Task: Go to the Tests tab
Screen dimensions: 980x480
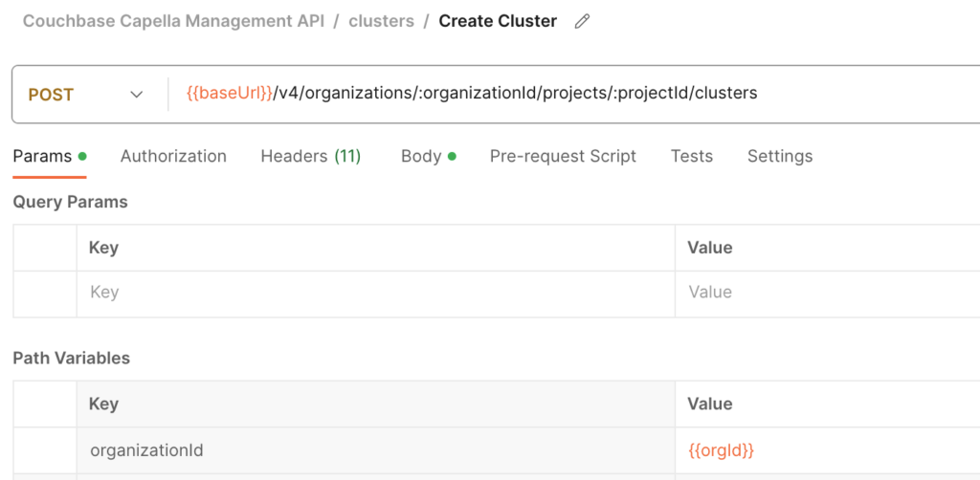Action: [x=691, y=156]
